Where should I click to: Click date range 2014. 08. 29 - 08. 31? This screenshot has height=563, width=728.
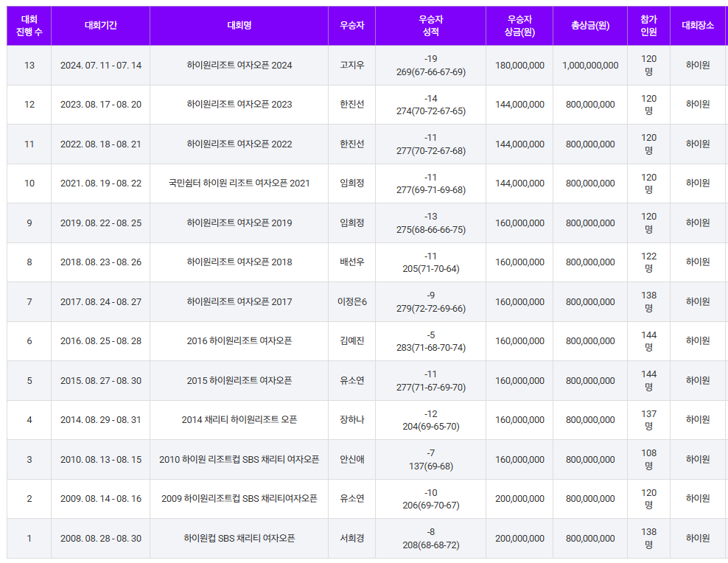pyautogui.click(x=101, y=420)
